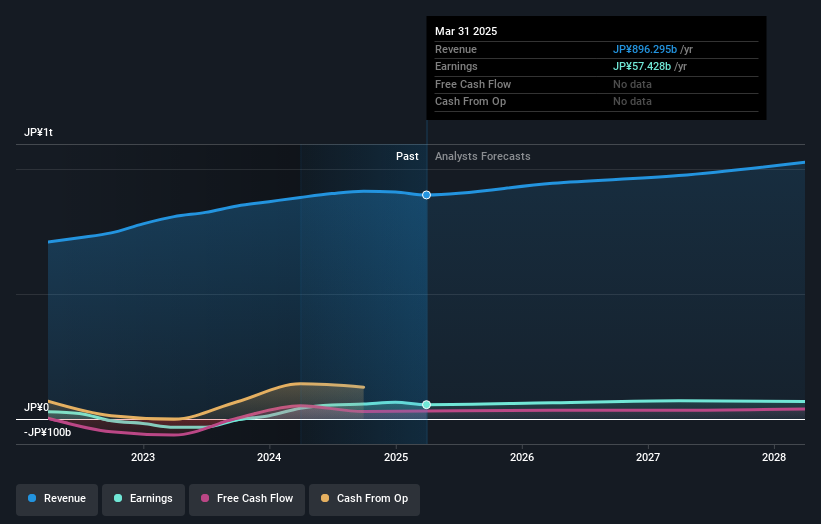Toggle the Free Cash Flow legend button

coord(247,499)
